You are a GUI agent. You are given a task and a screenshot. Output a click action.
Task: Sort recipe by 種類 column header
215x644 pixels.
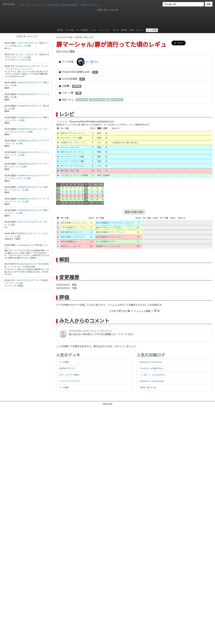pos(99,128)
